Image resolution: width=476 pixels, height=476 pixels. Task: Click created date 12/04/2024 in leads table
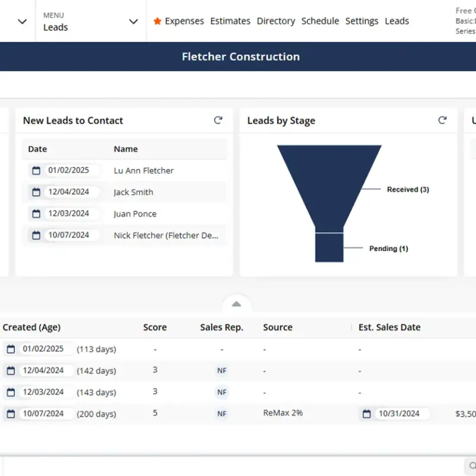pyautogui.click(x=43, y=370)
